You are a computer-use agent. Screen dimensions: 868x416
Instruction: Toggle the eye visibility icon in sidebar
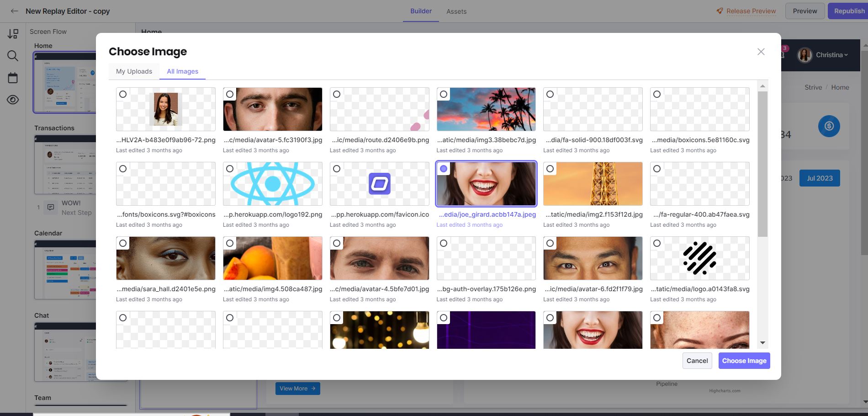pos(13,100)
